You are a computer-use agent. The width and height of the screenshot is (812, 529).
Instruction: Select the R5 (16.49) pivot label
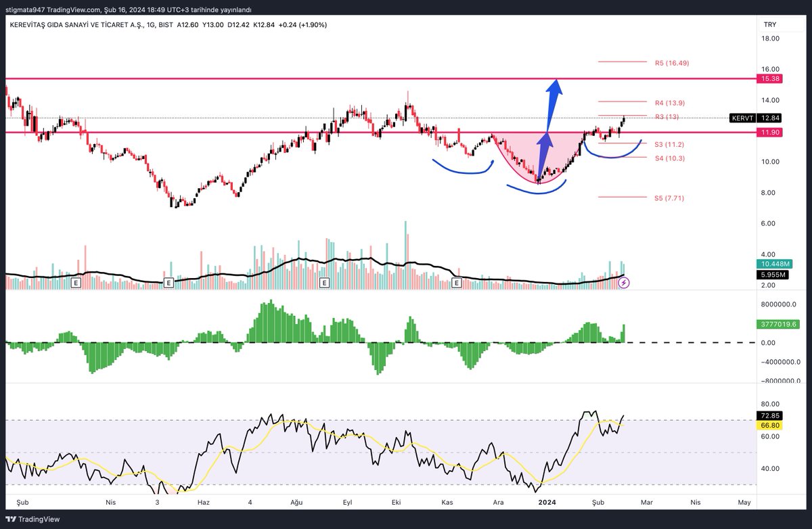tap(672, 63)
